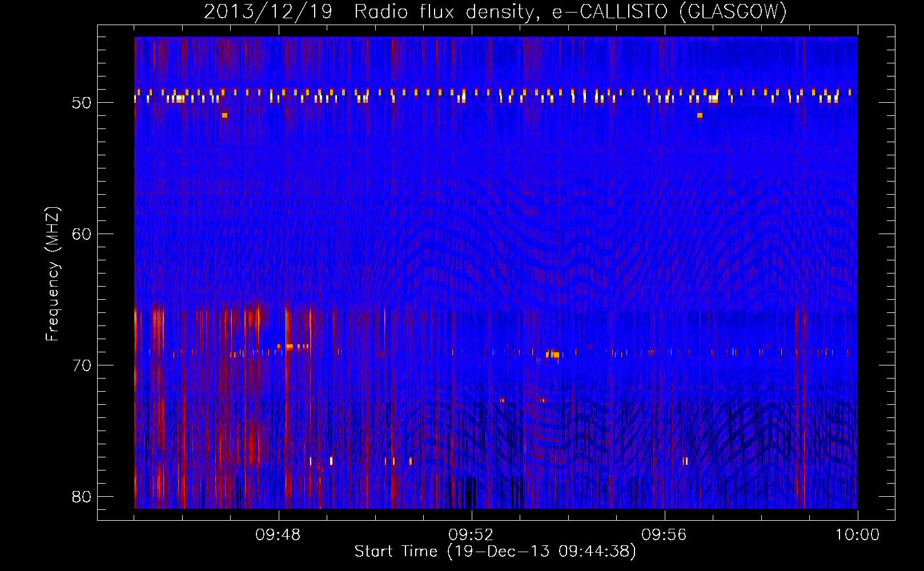Click the 10:00 time tick label

pos(857,535)
